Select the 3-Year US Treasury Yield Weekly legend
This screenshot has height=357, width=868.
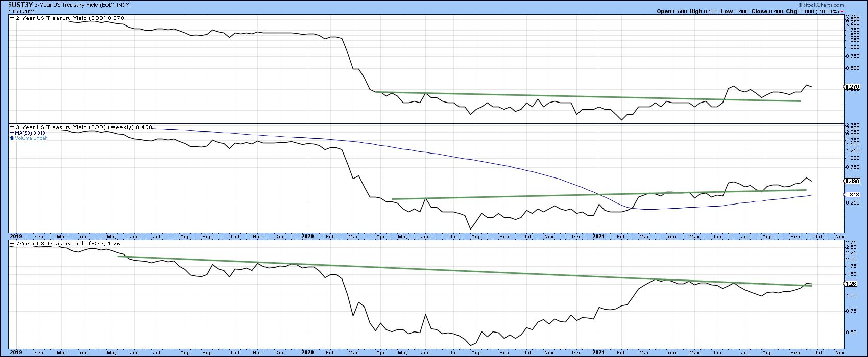74,127
